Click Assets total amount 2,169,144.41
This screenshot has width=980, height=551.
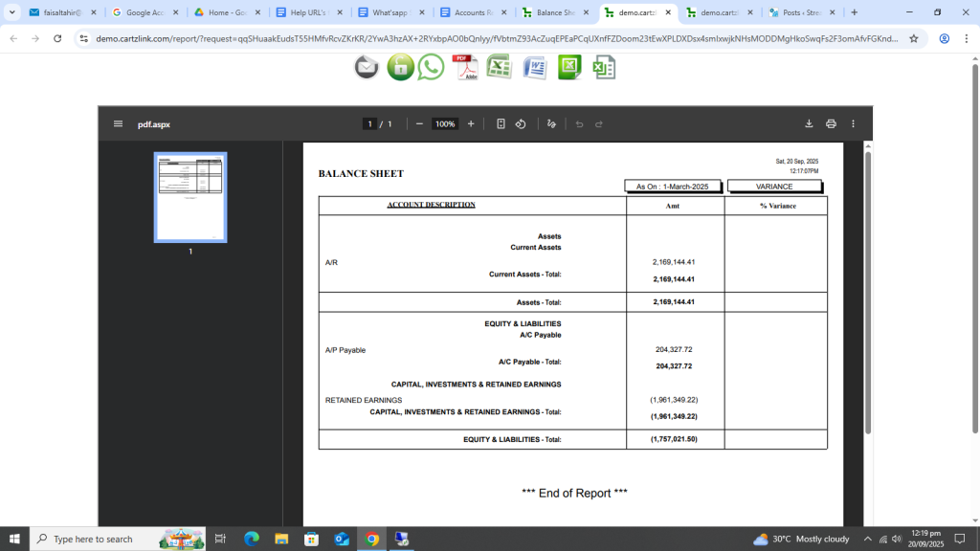tap(674, 301)
